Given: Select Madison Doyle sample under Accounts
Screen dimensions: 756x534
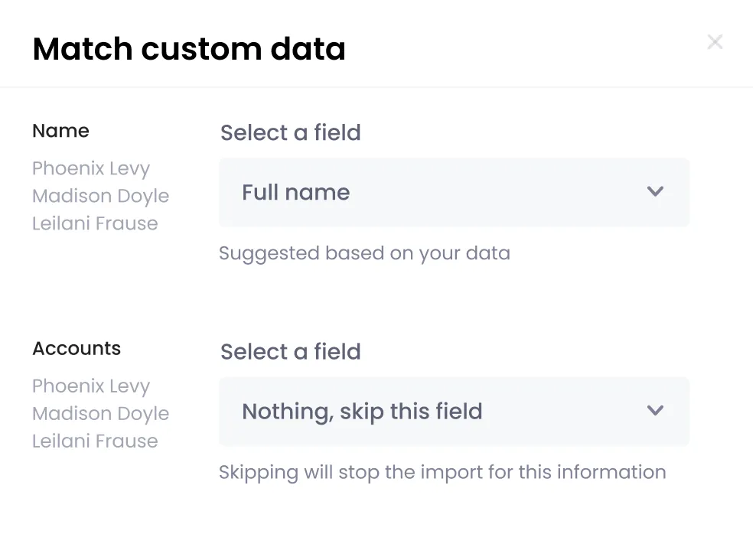Looking at the screenshot, I should [x=100, y=414].
